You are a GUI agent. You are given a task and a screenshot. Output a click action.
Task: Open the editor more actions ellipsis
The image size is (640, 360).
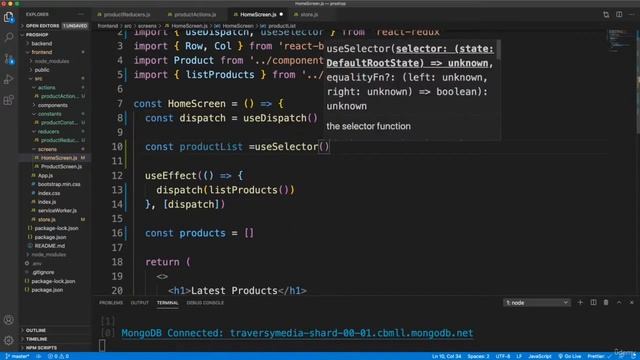[632, 14]
